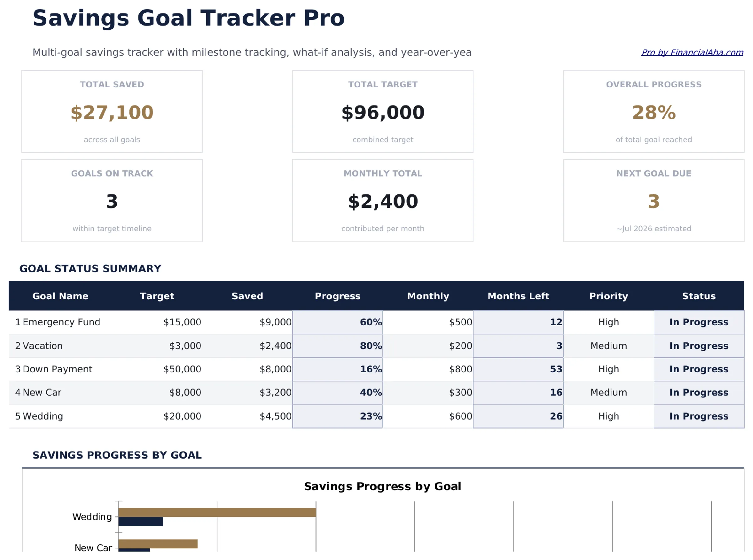The image size is (753, 560).
Task: Select the Emergency Fund High priority cell
Action: pos(608,322)
